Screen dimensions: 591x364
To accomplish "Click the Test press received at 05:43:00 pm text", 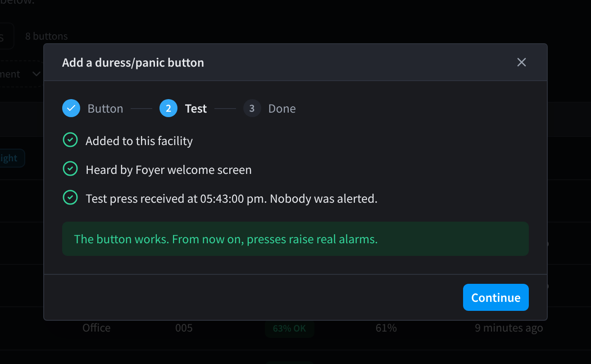I will (x=232, y=199).
